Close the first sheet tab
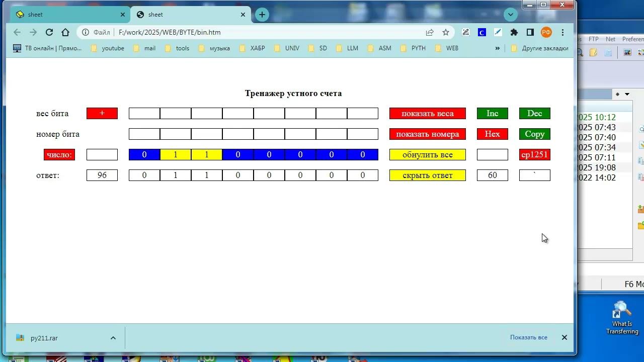Screen dimensions: 644x362 123,15
